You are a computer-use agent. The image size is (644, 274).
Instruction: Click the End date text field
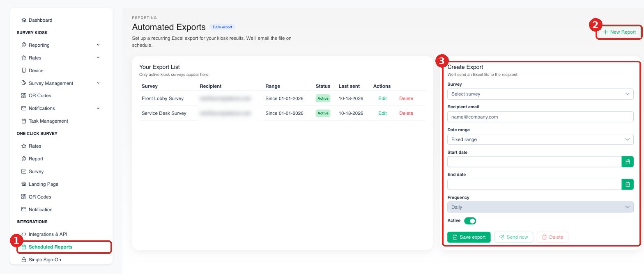click(x=534, y=184)
